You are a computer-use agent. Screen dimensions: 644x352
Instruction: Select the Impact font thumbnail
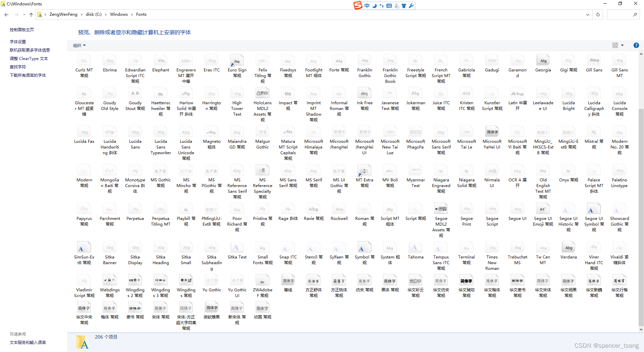288,93
